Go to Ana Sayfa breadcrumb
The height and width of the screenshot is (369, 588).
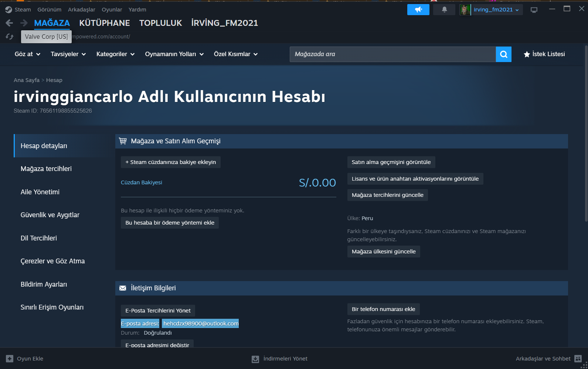[27, 80]
